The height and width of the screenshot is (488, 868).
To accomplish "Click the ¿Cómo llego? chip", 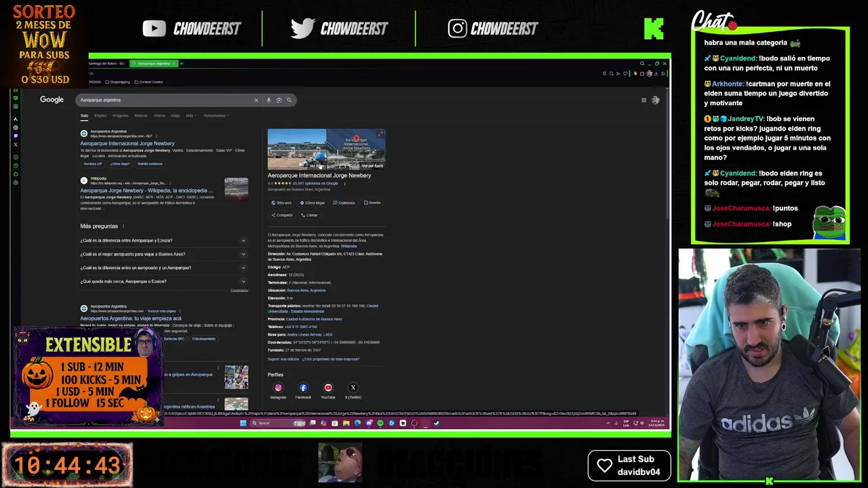I will tap(120, 164).
